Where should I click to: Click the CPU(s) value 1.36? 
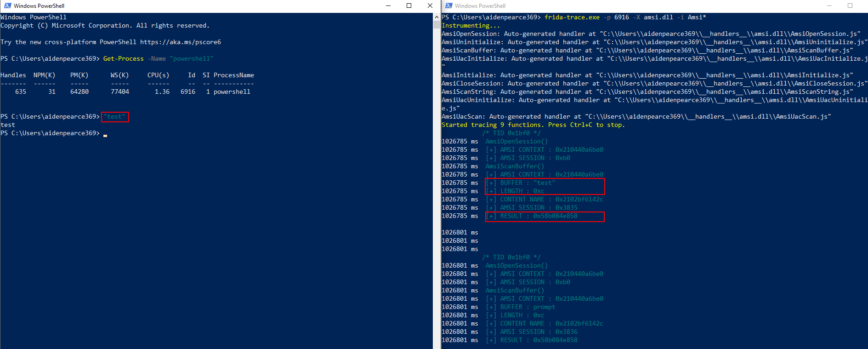[162, 92]
